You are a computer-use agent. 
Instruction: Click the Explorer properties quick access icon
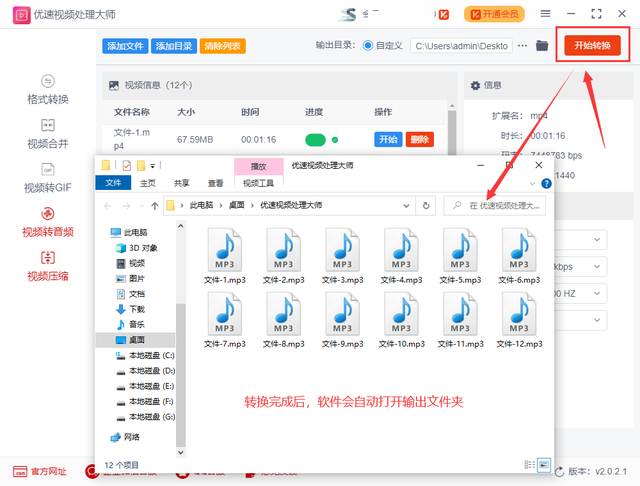point(127,165)
